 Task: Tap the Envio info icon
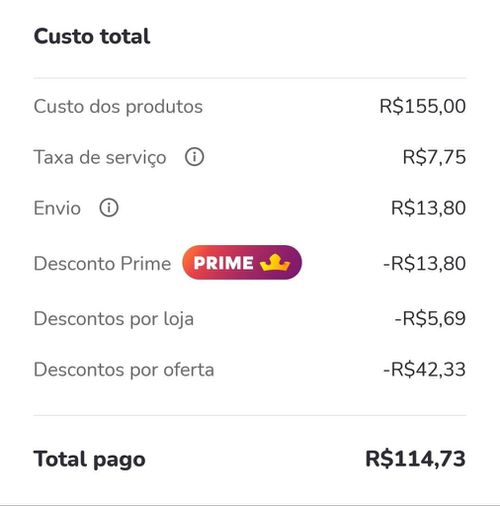coord(109,208)
